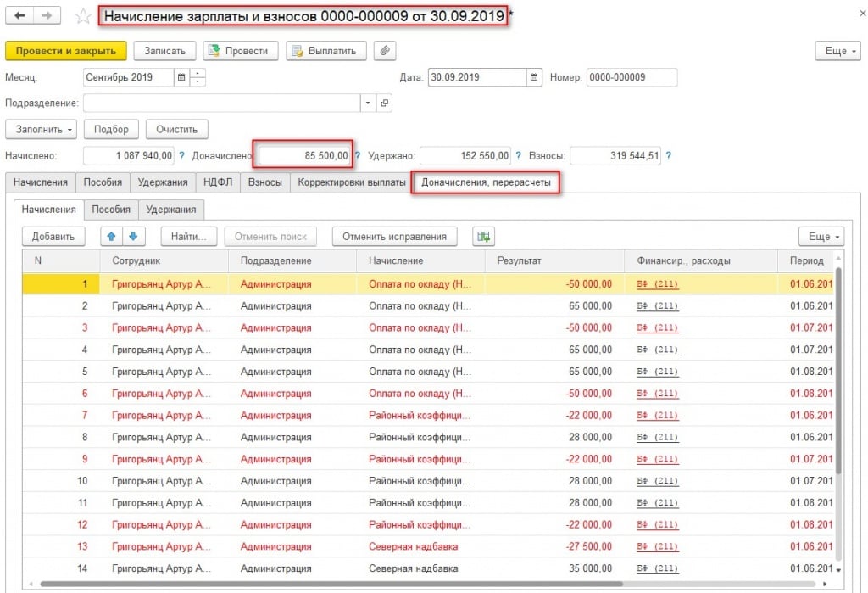Open the Подразделение field link icon
868x593 pixels.
(x=384, y=103)
